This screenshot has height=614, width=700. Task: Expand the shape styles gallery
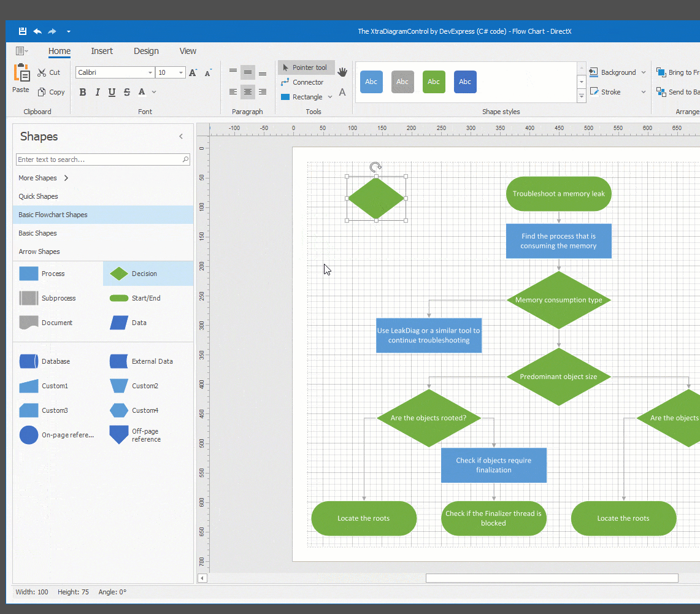point(581,96)
